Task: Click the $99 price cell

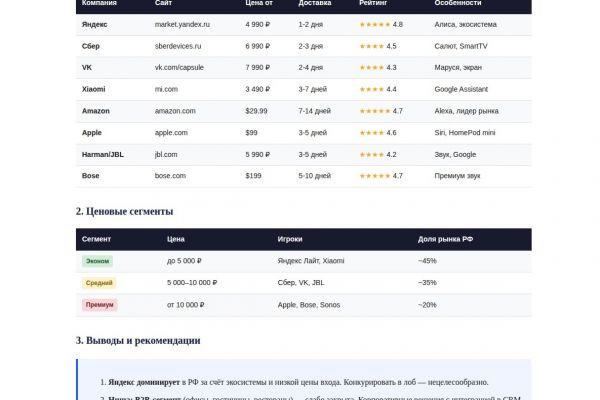Action: coord(251,133)
